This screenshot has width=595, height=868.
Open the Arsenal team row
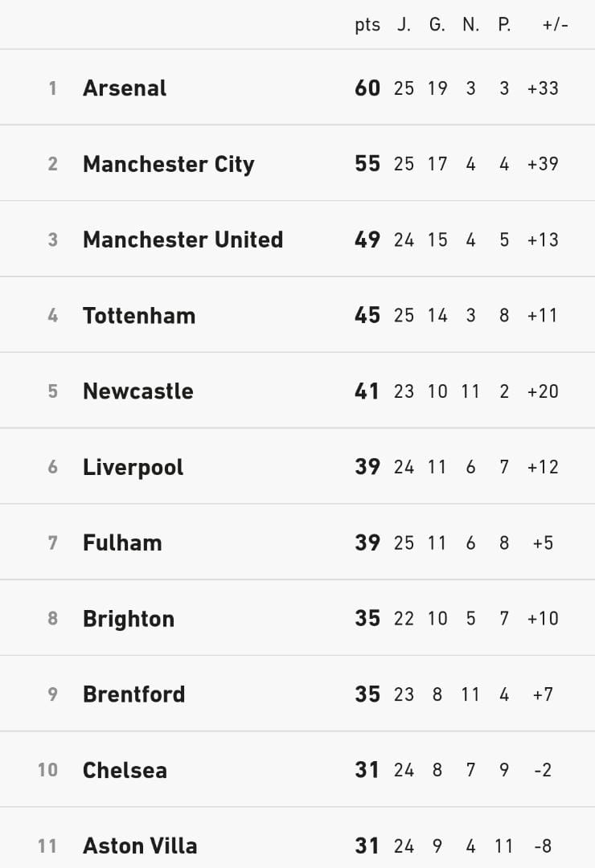coord(125,88)
